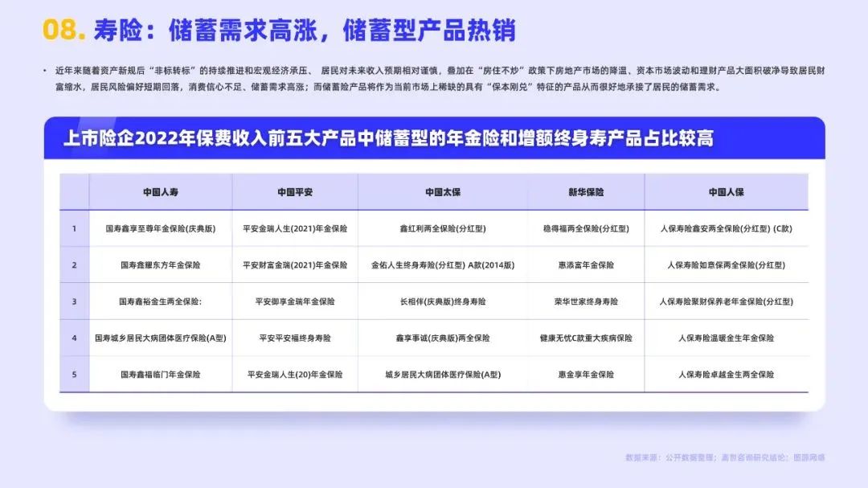Click the cell "荣华世家终身寿险"
Image resolution: width=868 pixels, height=488 pixels.
coord(586,301)
